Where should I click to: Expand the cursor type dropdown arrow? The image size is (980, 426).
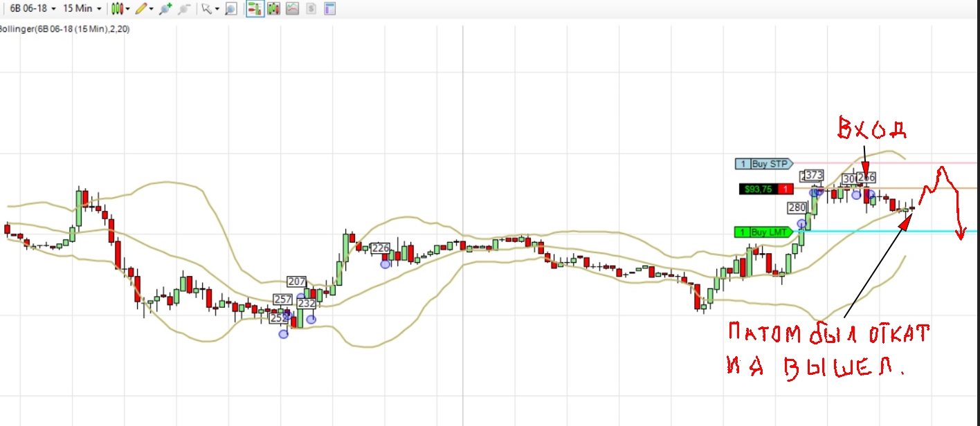coord(217,9)
